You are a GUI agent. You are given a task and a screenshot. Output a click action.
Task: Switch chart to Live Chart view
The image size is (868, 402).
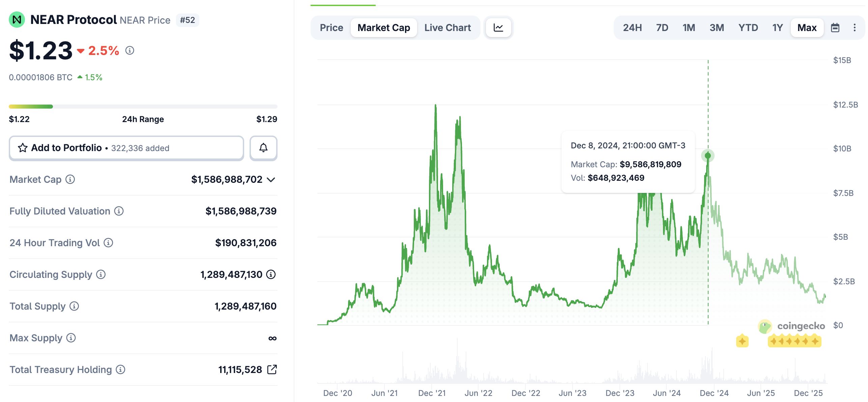447,28
